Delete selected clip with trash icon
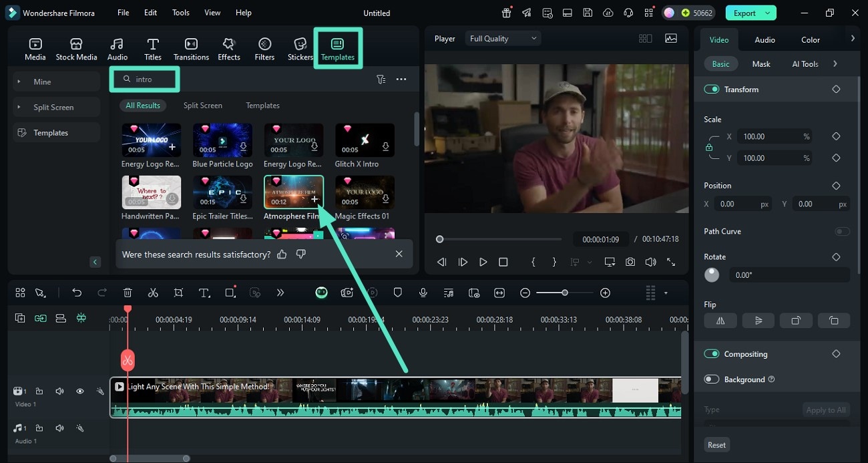Viewport: 868px width, 463px height. (128, 293)
